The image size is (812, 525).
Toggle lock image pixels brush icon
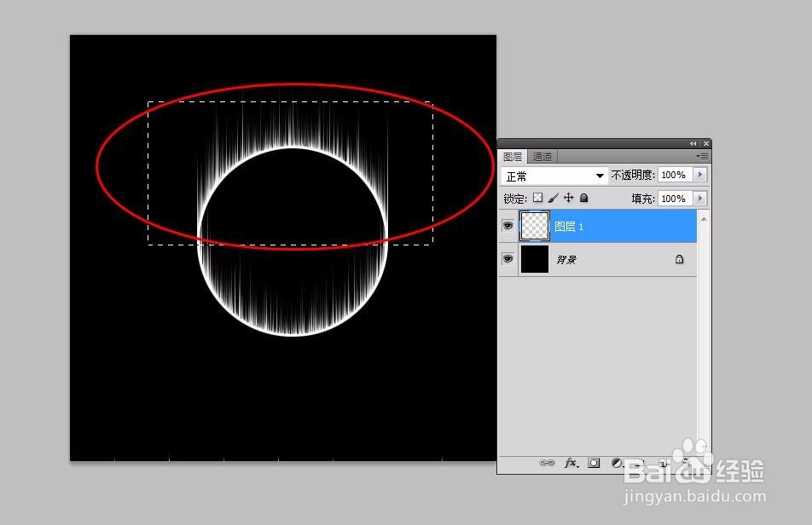pyautogui.click(x=553, y=198)
